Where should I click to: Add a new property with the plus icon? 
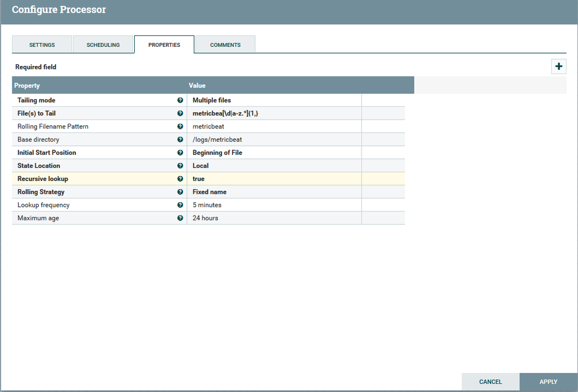coord(558,66)
